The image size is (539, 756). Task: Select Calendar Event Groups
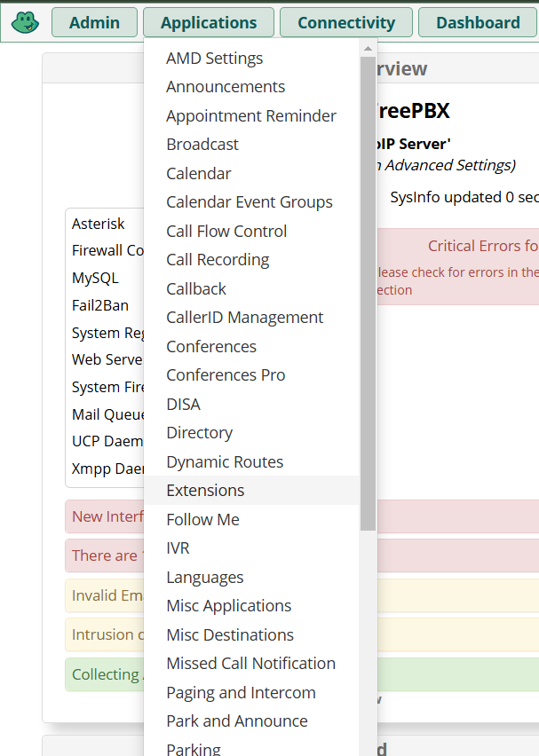pos(251,202)
